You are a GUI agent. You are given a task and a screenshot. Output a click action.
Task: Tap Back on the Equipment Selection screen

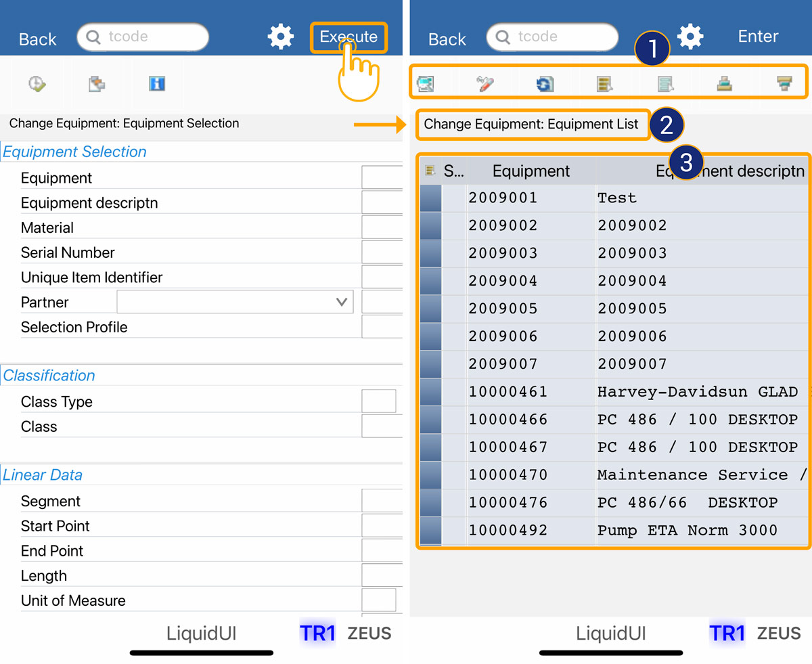[x=38, y=39]
